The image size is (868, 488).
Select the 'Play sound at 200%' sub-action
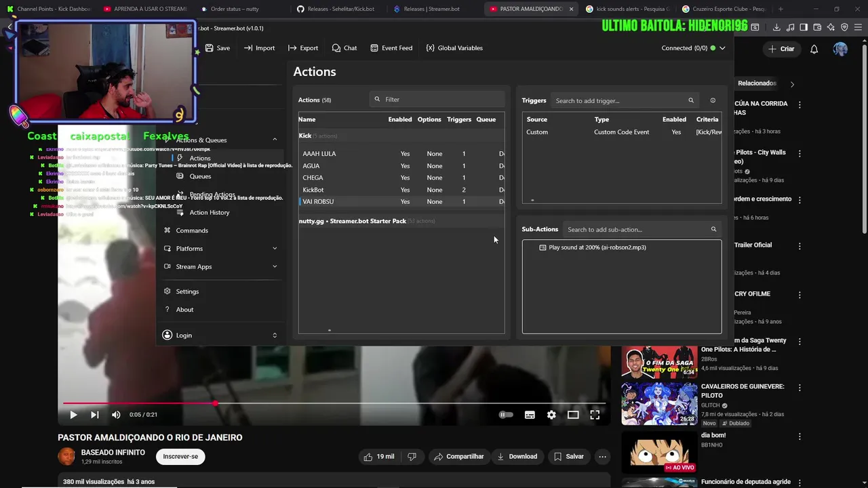click(x=597, y=247)
